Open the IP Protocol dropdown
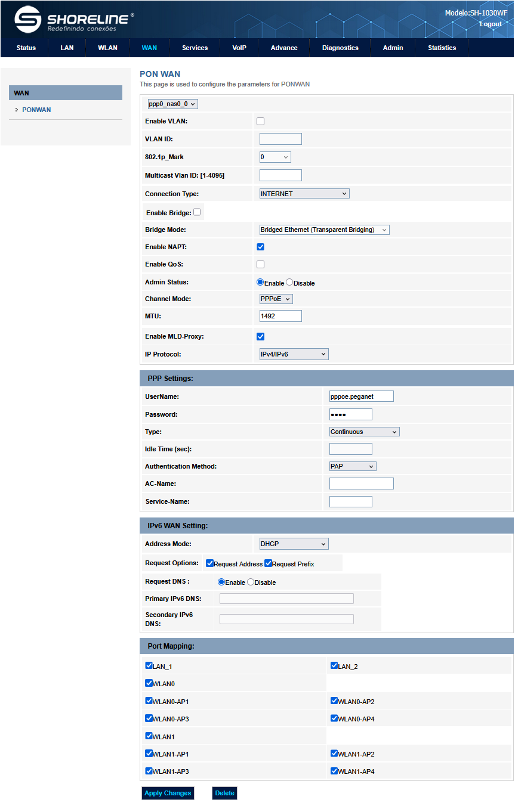Viewport: 515px width, 812px height. (x=294, y=354)
